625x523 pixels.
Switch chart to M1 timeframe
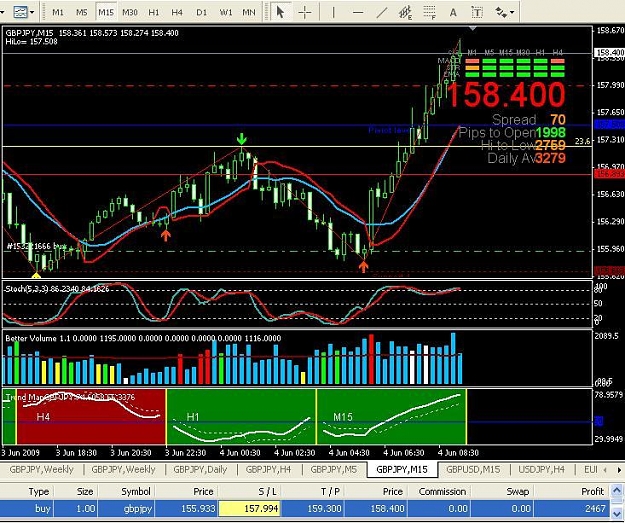click(58, 12)
